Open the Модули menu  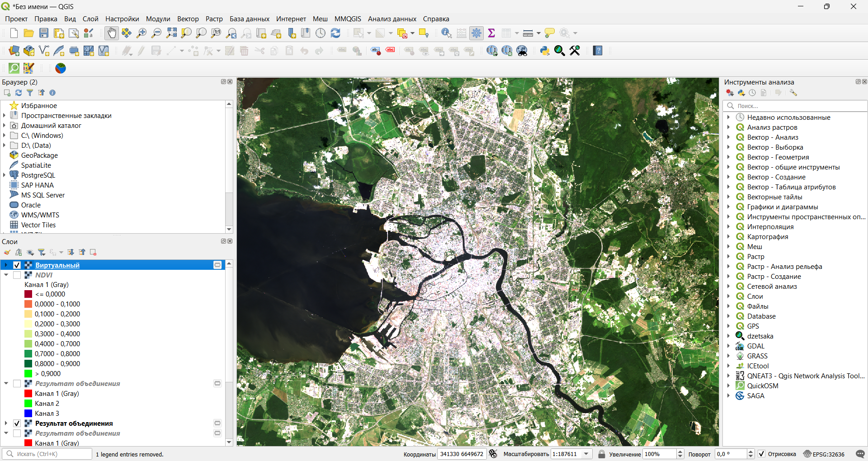tap(158, 19)
